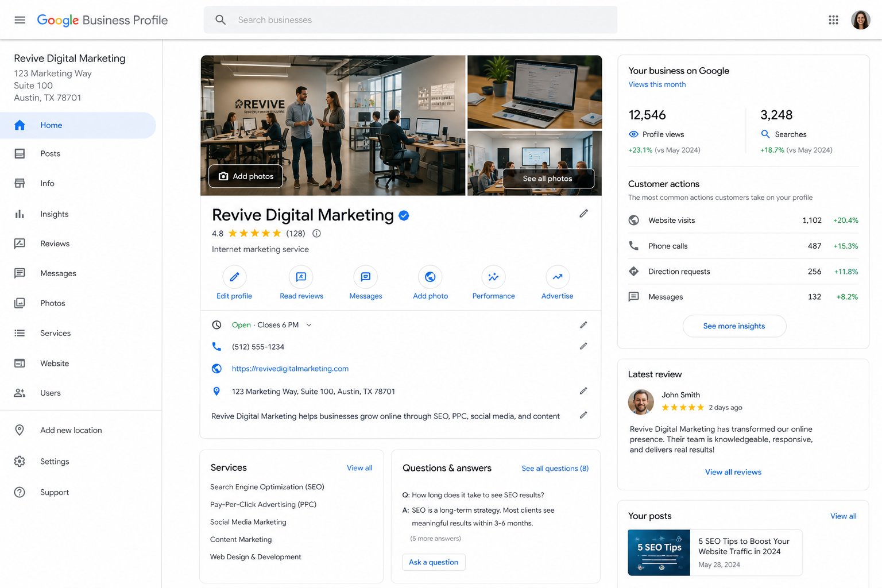Screen dimensions: 882x588
Task: Click the Services list icon in sidebar
Action: (x=20, y=333)
